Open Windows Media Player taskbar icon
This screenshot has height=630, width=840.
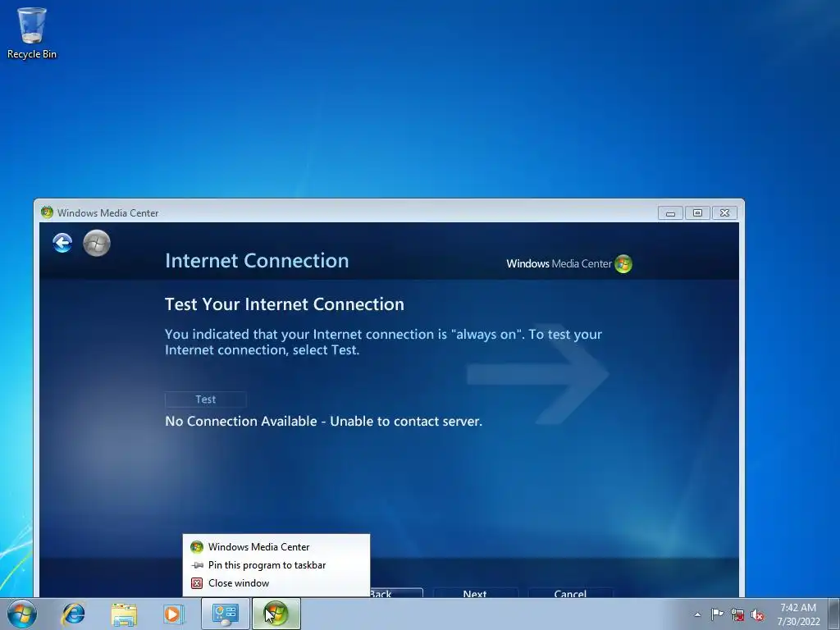pos(173,614)
